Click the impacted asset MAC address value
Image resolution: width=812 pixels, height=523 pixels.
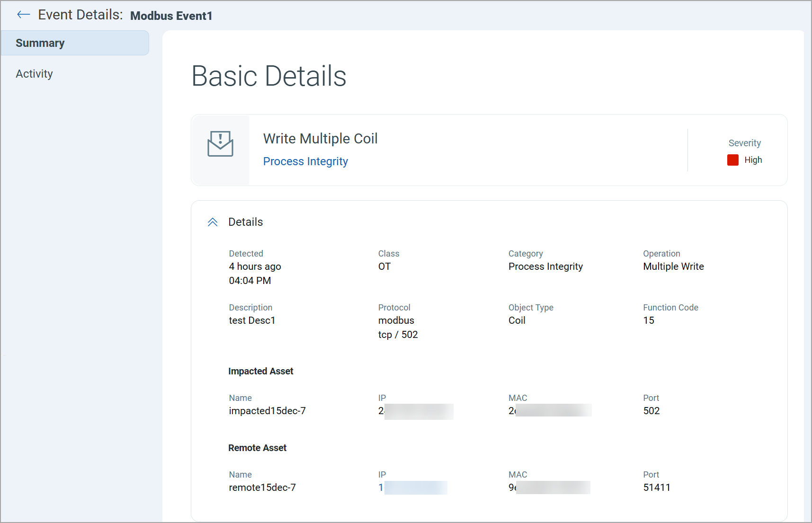coord(549,411)
